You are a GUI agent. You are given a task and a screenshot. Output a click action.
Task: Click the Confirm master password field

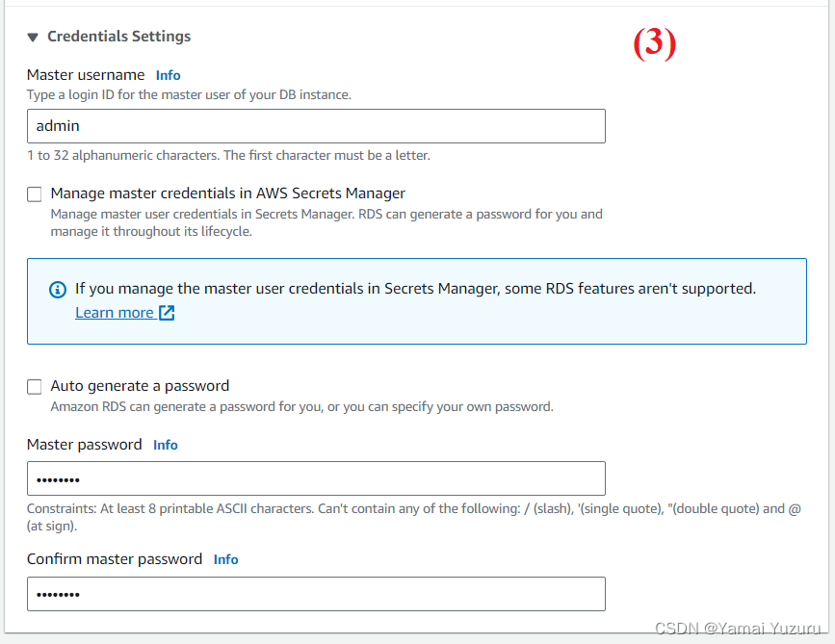tap(316, 594)
